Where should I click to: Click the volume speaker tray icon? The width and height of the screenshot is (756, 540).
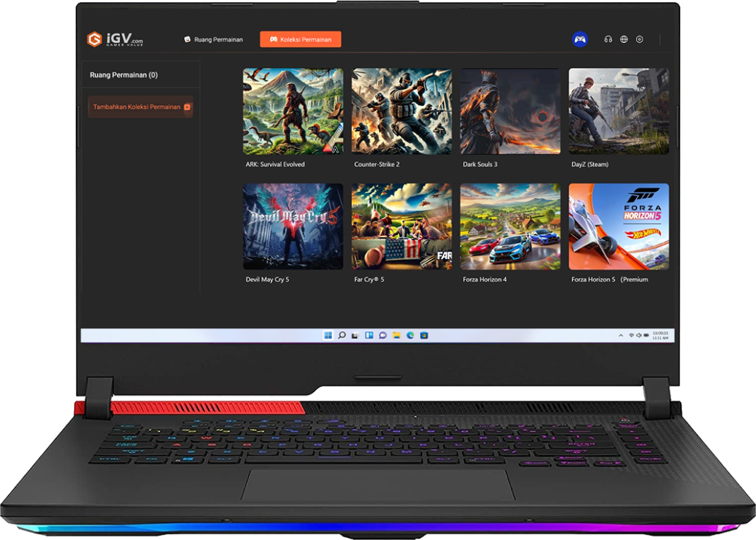(x=639, y=335)
